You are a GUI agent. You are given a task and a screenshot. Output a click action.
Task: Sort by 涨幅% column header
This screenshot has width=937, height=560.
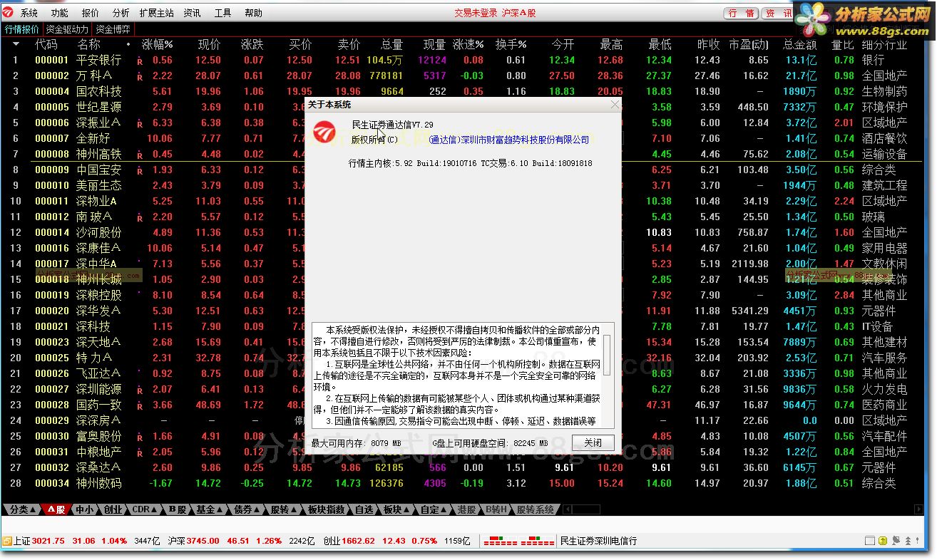click(157, 44)
